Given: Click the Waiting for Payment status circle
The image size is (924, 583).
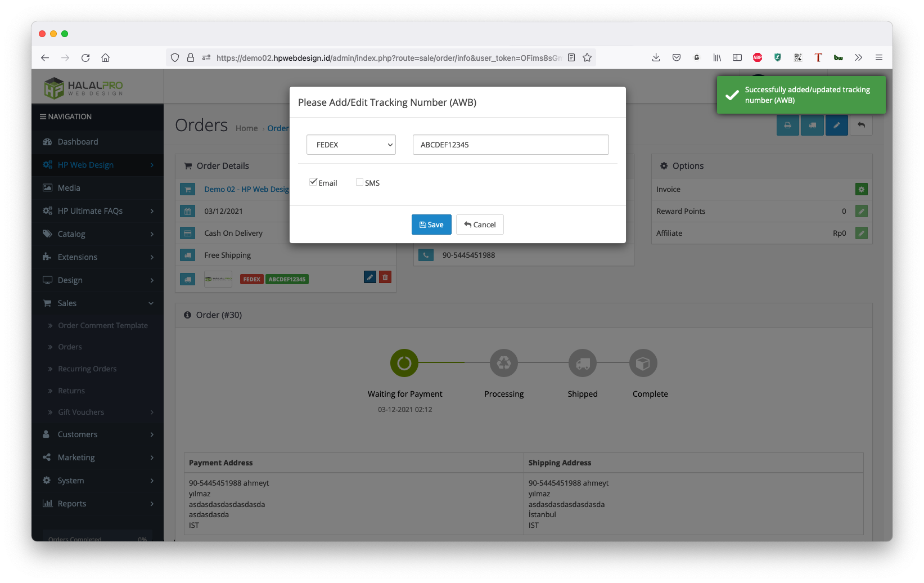Looking at the screenshot, I should [404, 364].
